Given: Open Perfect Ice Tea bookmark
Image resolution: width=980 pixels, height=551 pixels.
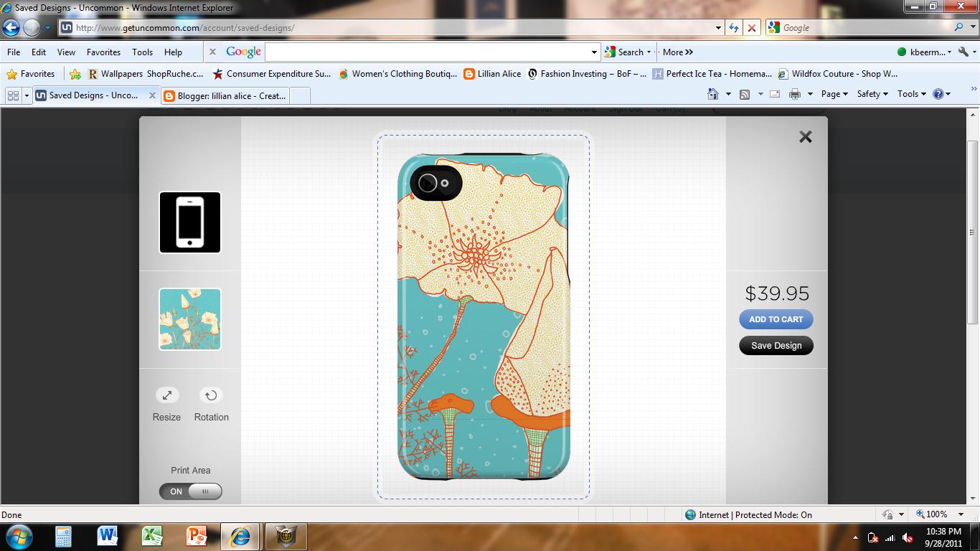Looking at the screenshot, I should (712, 74).
